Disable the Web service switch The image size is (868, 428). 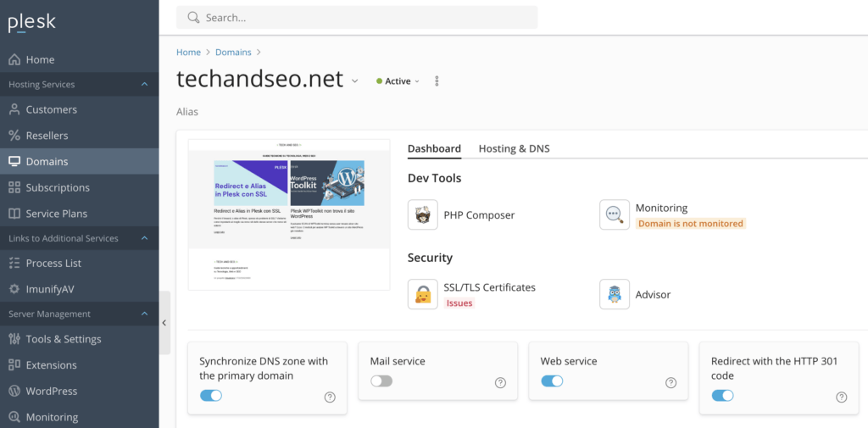[552, 381]
